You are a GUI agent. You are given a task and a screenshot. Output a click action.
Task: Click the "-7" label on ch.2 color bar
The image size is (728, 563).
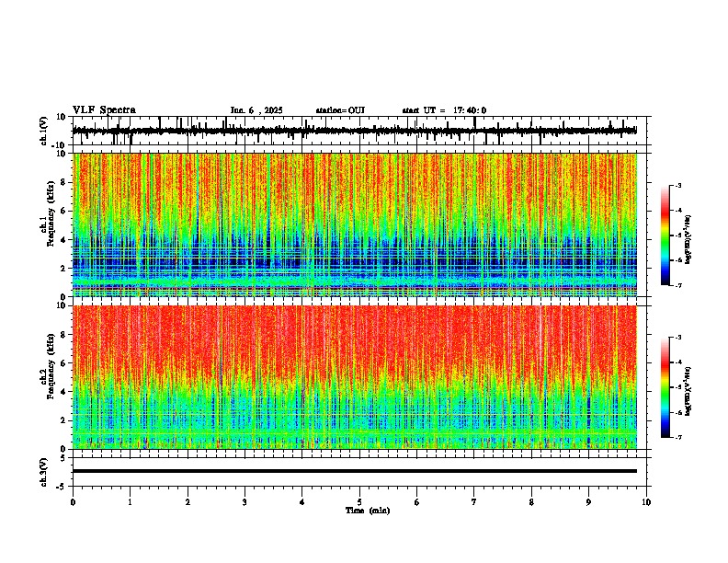point(678,438)
